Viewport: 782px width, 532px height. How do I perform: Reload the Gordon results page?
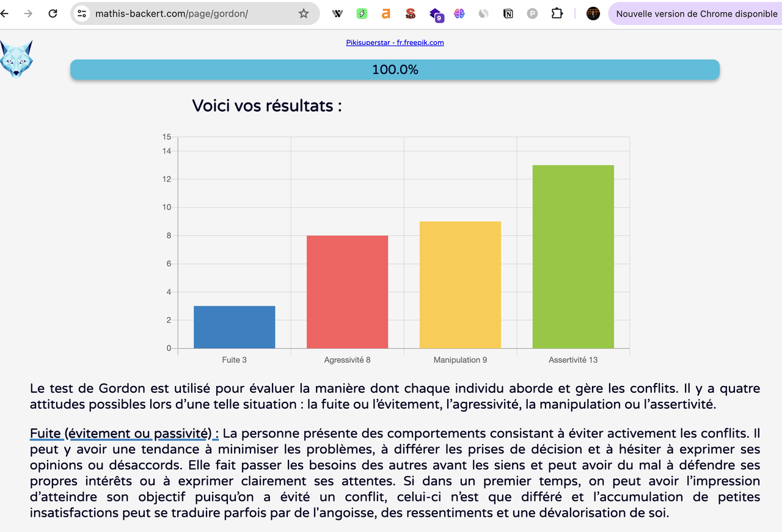[x=53, y=13]
